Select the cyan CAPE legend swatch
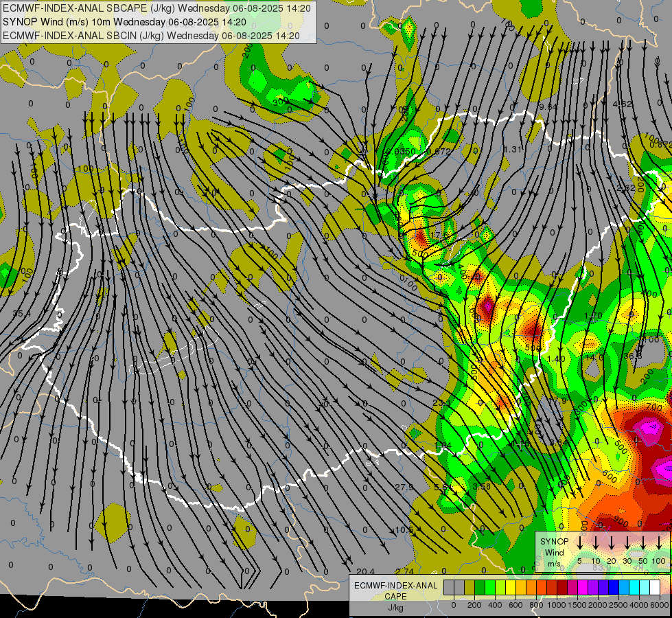672x618 pixels. (x=634, y=587)
